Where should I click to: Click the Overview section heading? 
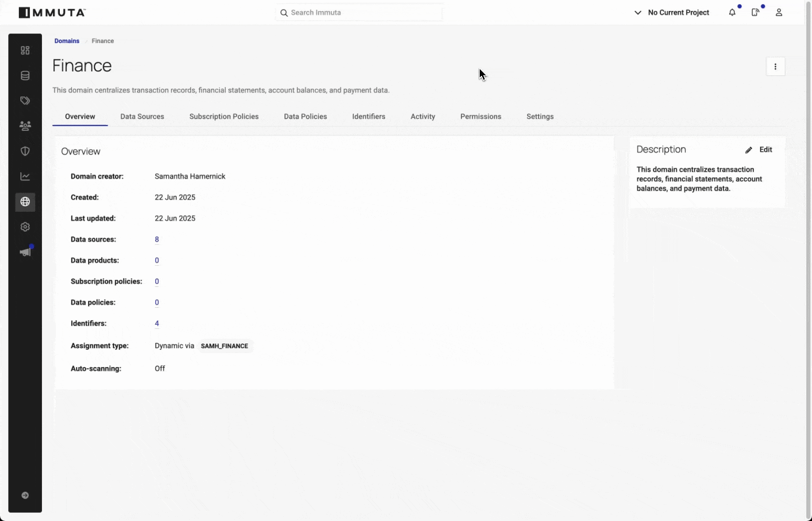pos(81,151)
